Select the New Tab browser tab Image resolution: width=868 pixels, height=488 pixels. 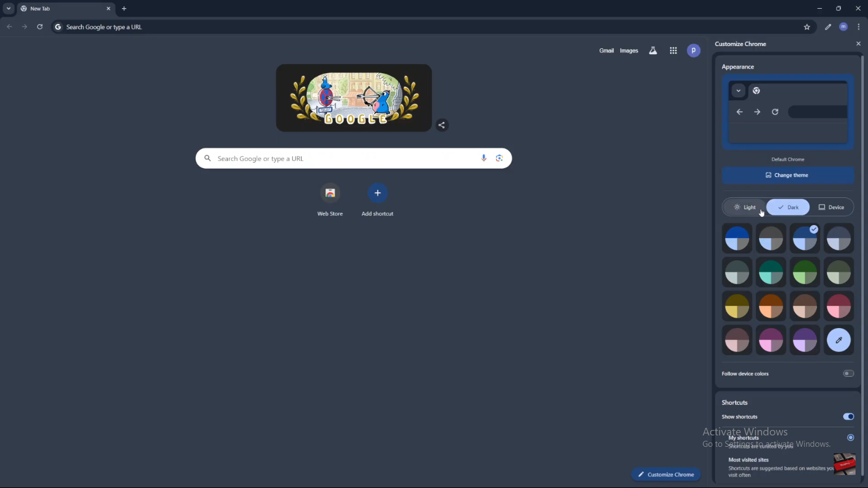[x=65, y=9]
